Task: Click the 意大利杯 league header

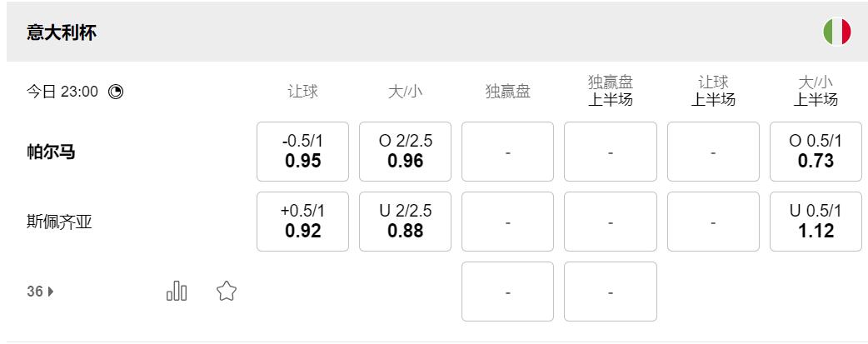Action: click(62, 33)
